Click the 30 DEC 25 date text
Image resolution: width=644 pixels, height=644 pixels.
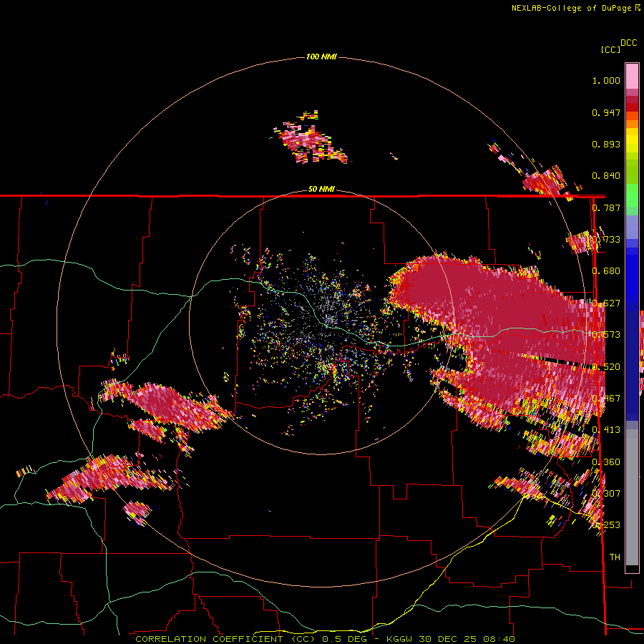(447, 639)
